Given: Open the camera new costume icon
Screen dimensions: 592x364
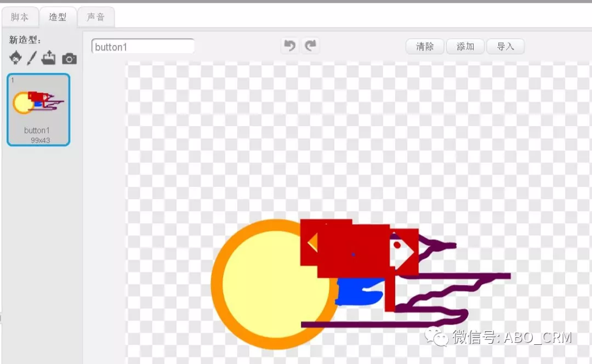Looking at the screenshot, I should [x=69, y=59].
